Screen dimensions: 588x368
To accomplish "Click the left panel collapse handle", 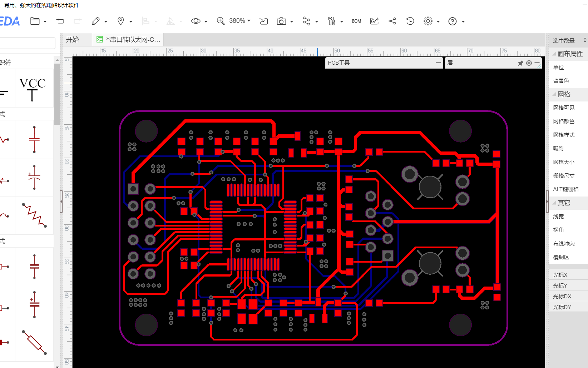I will coord(61,202).
